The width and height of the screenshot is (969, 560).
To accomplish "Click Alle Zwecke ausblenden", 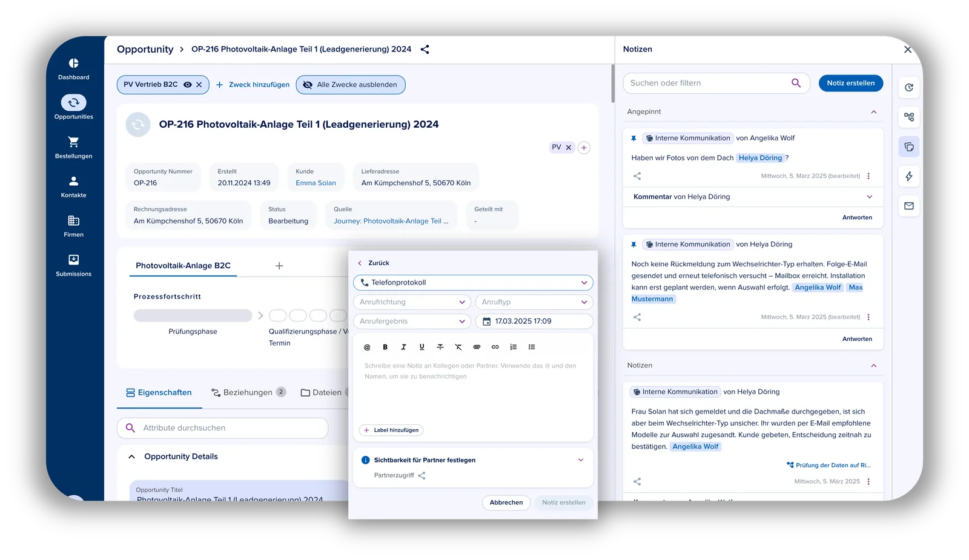I will (351, 85).
